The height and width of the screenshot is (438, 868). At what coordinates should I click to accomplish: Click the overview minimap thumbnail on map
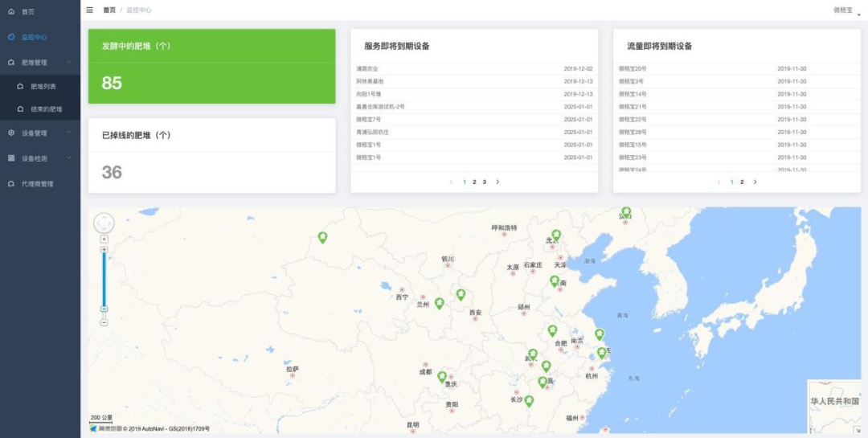[x=833, y=404]
